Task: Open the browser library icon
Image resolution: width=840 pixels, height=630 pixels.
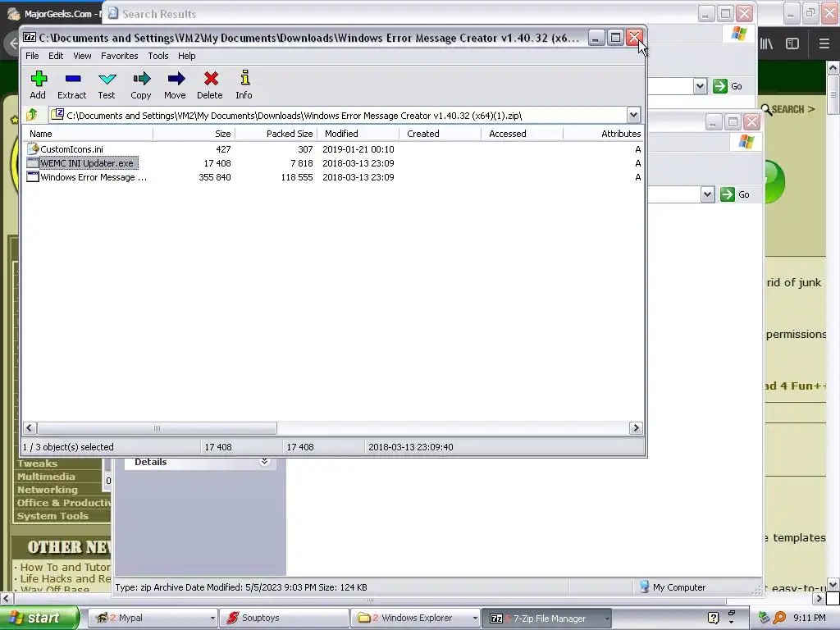Action: 766,44
